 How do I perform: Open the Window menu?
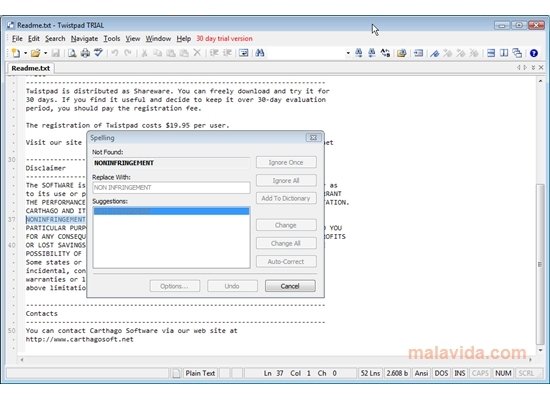pyautogui.click(x=158, y=39)
